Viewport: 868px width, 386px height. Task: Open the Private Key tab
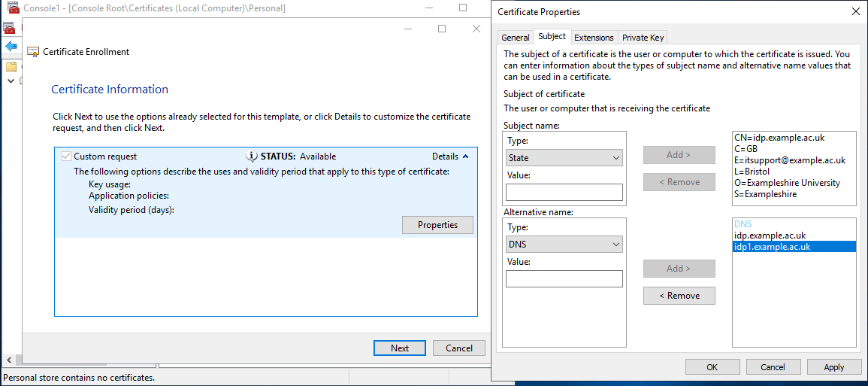(642, 38)
